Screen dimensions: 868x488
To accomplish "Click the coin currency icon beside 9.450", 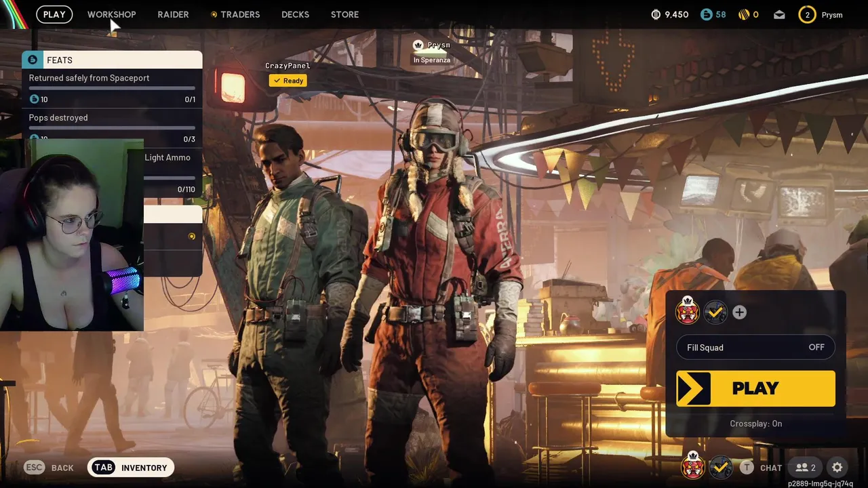I will point(656,14).
